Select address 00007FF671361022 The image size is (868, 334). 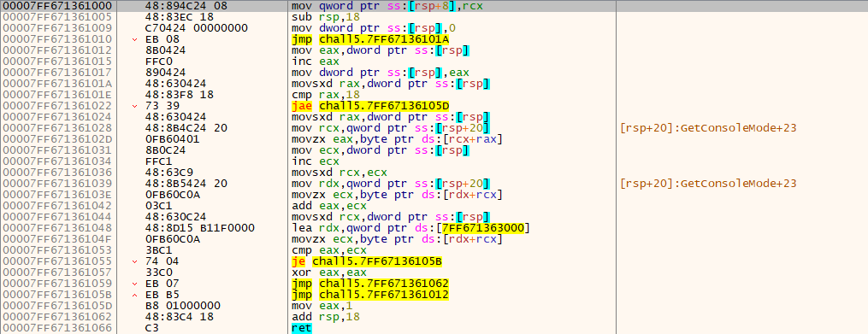pos(56,106)
